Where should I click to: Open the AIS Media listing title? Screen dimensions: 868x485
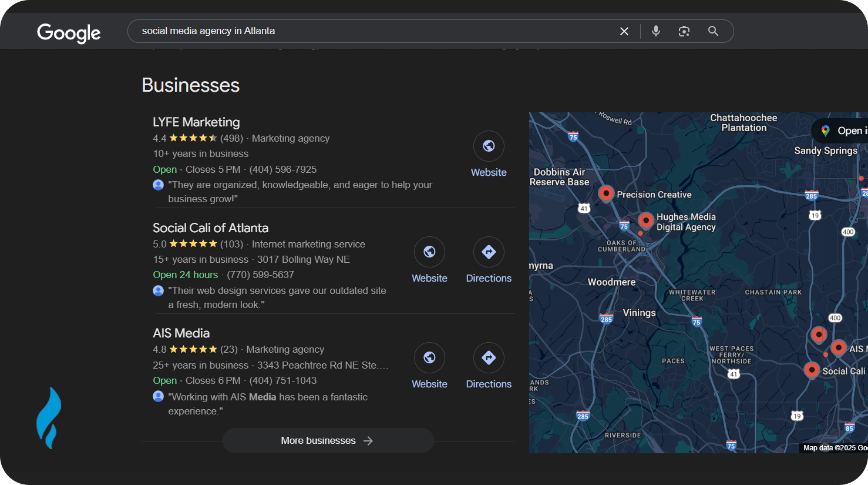[181, 333]
